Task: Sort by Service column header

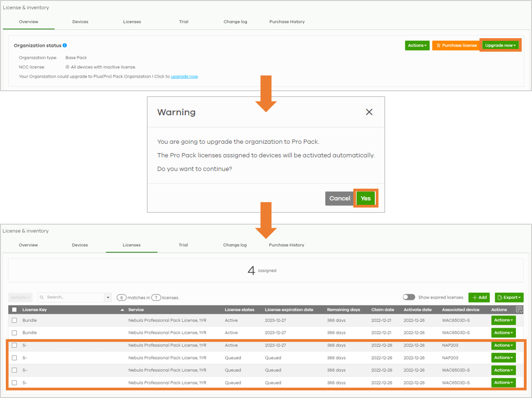Action: [136, 310]
